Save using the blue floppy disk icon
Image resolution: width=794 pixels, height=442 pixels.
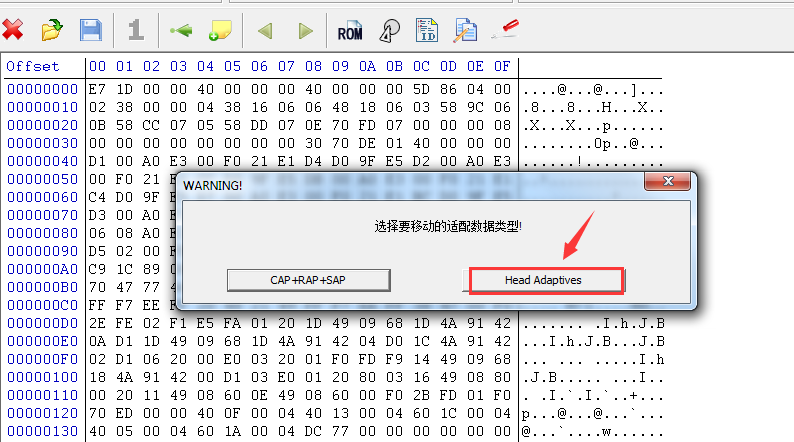pyautogui.click(x=91, y=30)
